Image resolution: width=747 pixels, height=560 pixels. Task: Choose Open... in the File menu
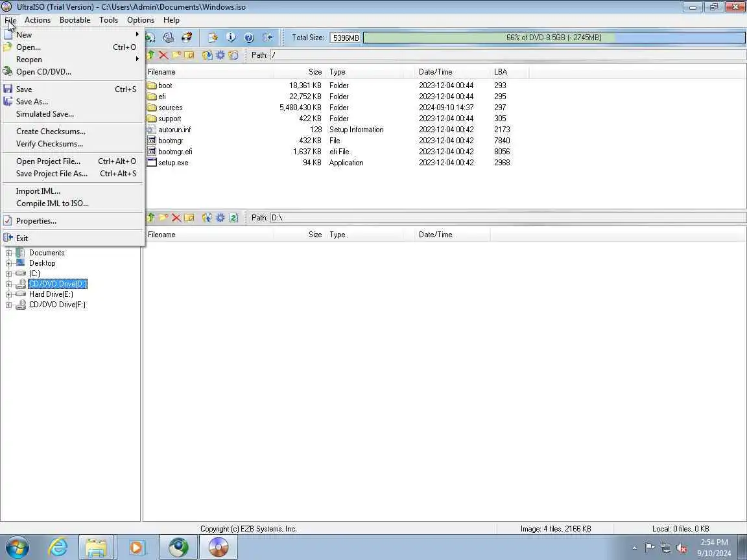pyautogui.click(x=73, y=47)
